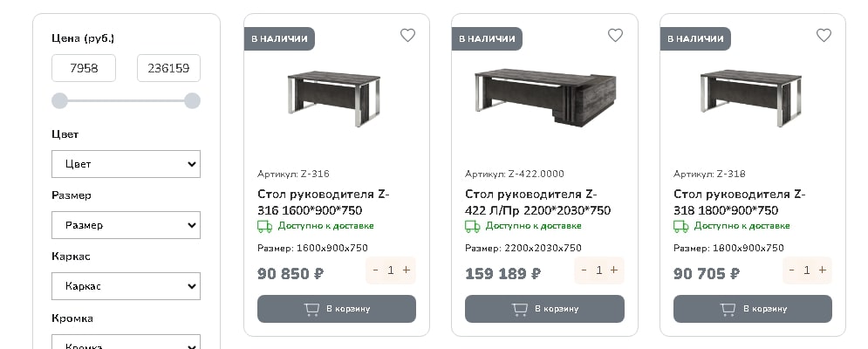868x349 pixels.
Task: Click the maximum price slider handle
Action: pos(192,101)
